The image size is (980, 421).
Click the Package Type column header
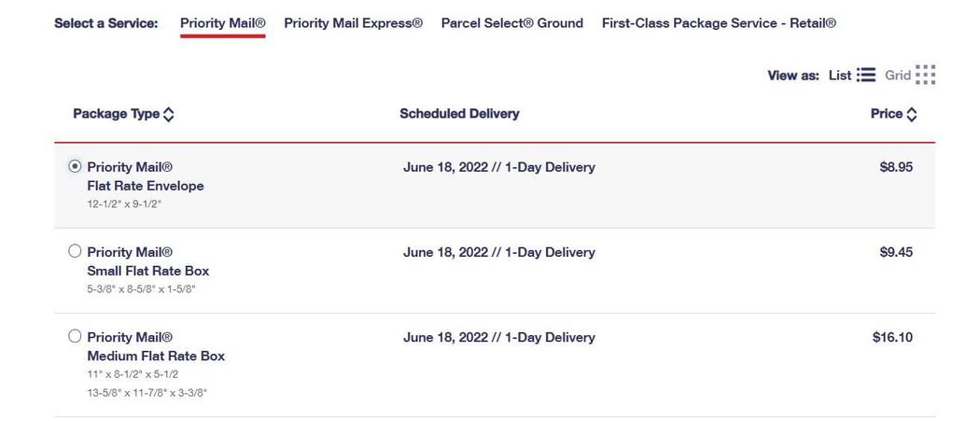tap(116, 114)
